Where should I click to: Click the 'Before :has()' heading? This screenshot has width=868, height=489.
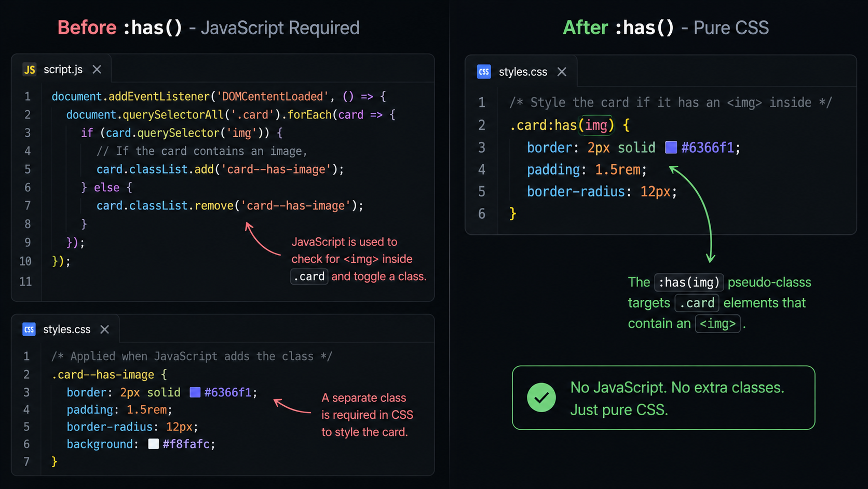pyautogui.click(x=120, y=28)
